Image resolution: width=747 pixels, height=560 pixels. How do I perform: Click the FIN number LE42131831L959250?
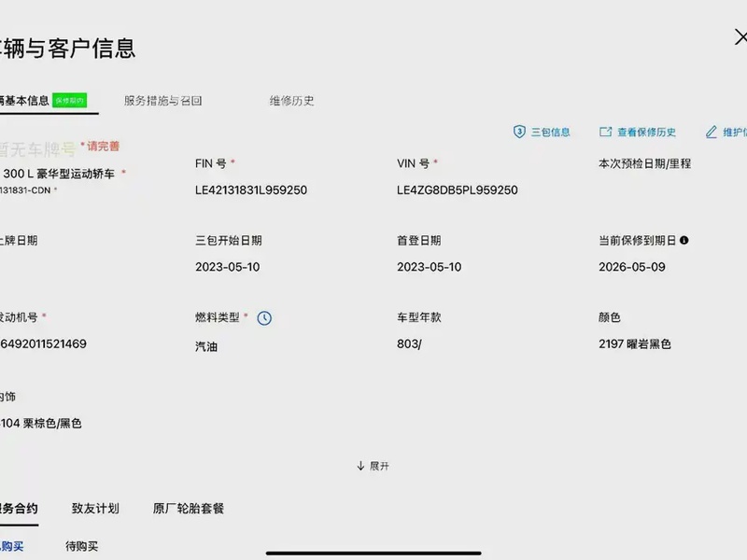click(x=250, y=190)
